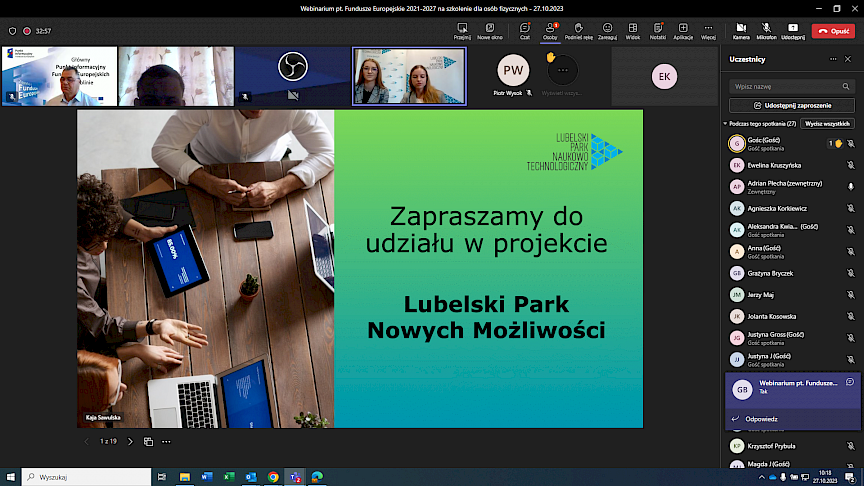Open Windows notification center
This screenshot has width=864, height=486.
pos(850,477)
